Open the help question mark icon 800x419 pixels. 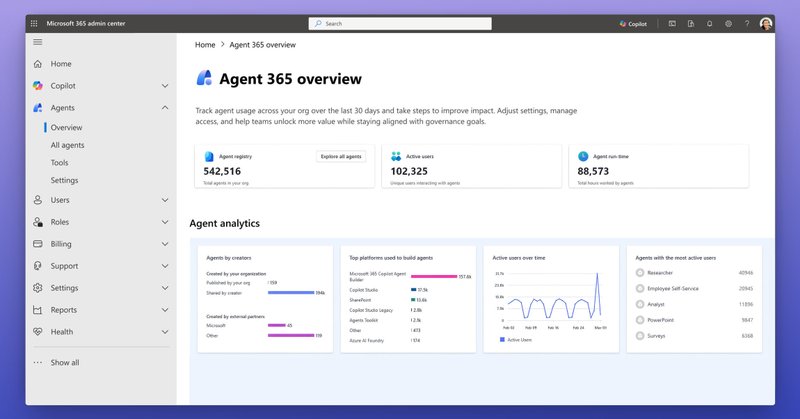coord(747,23)
